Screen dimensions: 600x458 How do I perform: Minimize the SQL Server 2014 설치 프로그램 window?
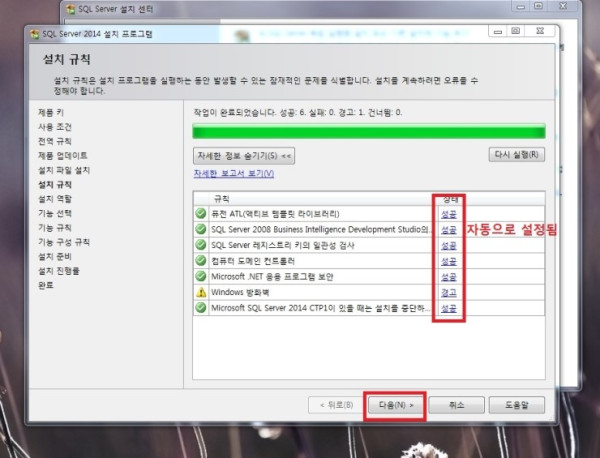click(498, 31)
